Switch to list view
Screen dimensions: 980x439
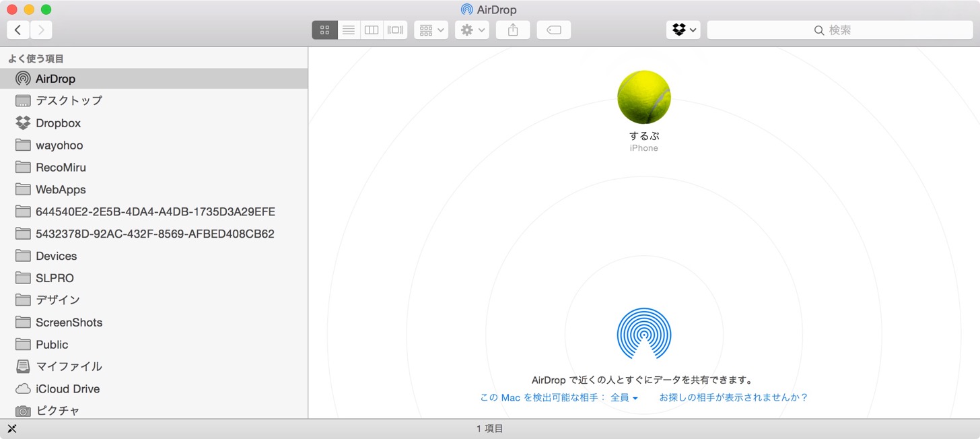349,30
